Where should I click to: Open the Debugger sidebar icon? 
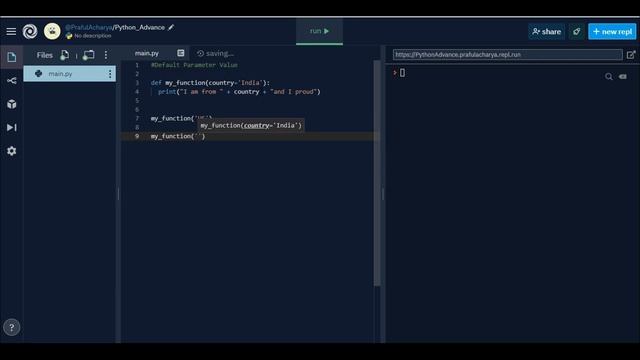11,127
